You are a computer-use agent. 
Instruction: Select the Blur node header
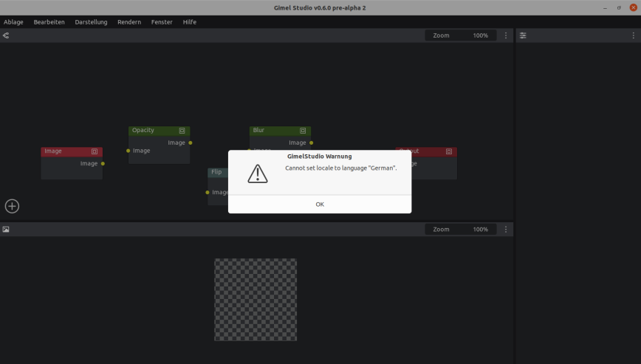point(280,131)
